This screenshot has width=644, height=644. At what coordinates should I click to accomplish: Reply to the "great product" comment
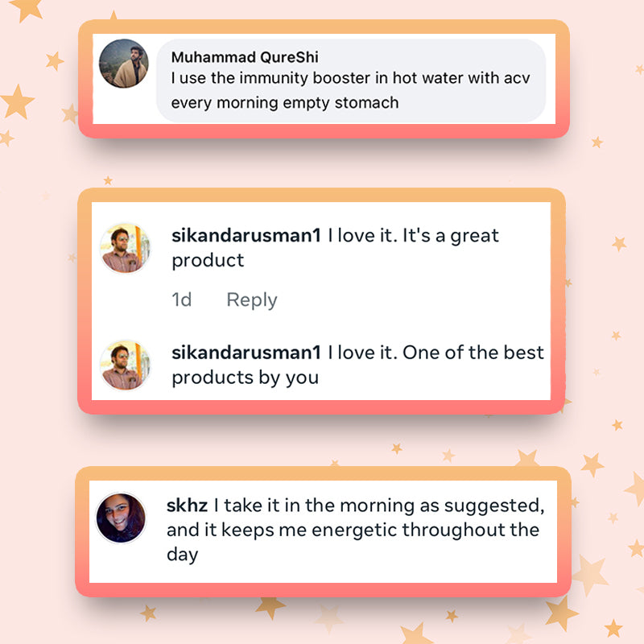point(251,300)
